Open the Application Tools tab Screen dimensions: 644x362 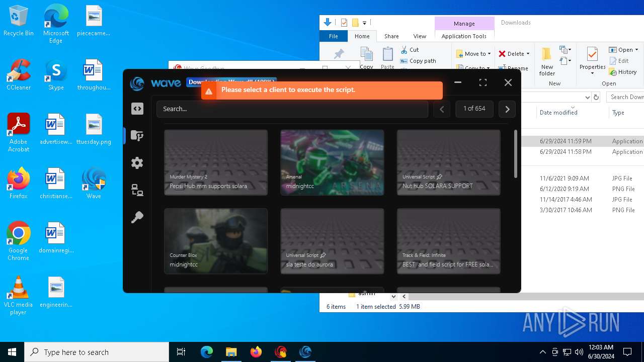coord(464,36)
